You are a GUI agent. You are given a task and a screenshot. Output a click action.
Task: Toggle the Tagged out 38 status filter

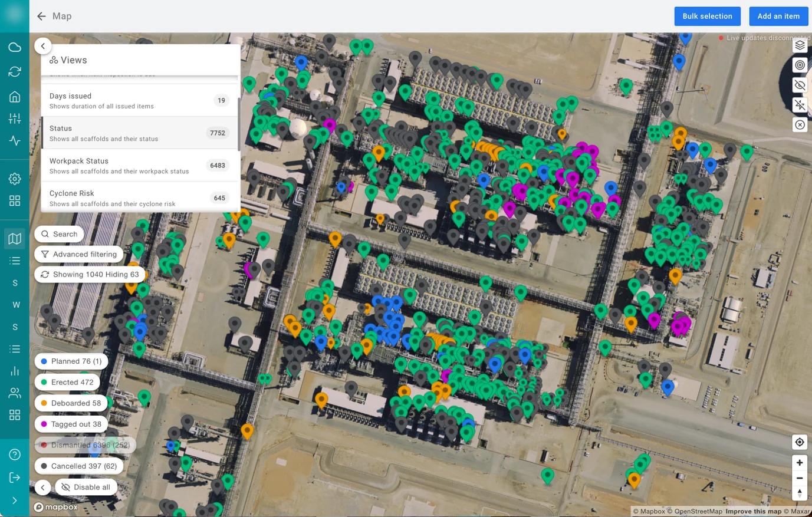[71, 424]
